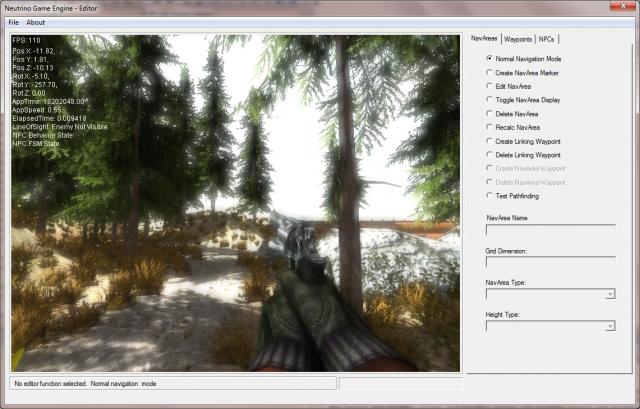Image resolution: width=640 pixels, height=409 pixels.
Task: Select the Delete NavArea radio button
Action: click(x=489, y=114)
